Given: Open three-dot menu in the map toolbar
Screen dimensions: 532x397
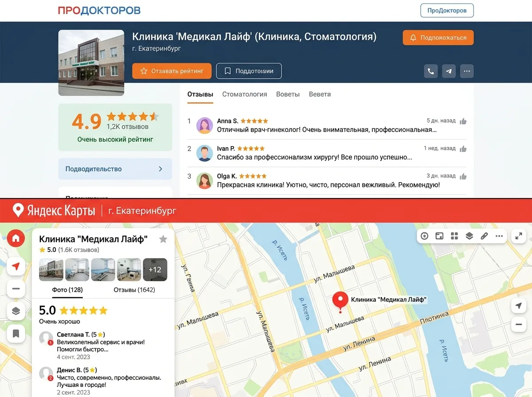Looking at the screenshot, I should (x=499, y=236).
